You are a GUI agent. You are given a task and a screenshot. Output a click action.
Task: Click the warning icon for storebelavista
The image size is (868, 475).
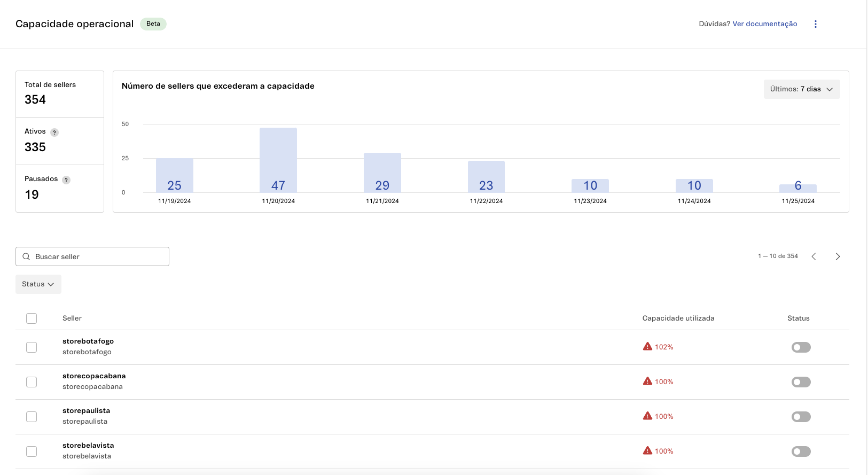pos(647,451)
